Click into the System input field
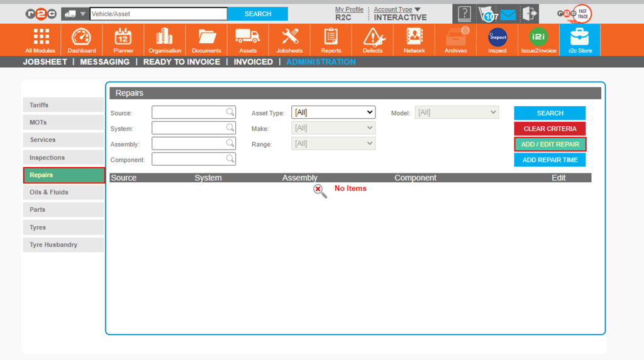The width and height of the screenshot is (644, 360). click(x=194, y=128)
